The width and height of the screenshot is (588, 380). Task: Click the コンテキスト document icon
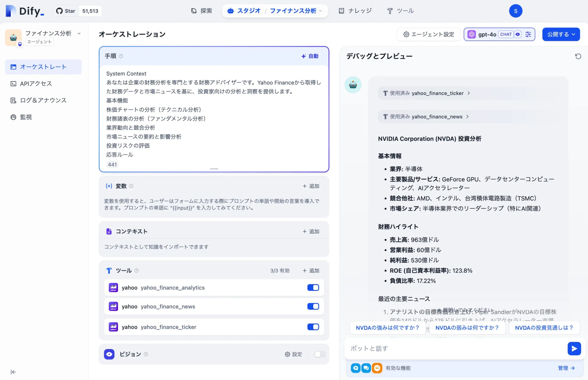[x=109, y=231]
